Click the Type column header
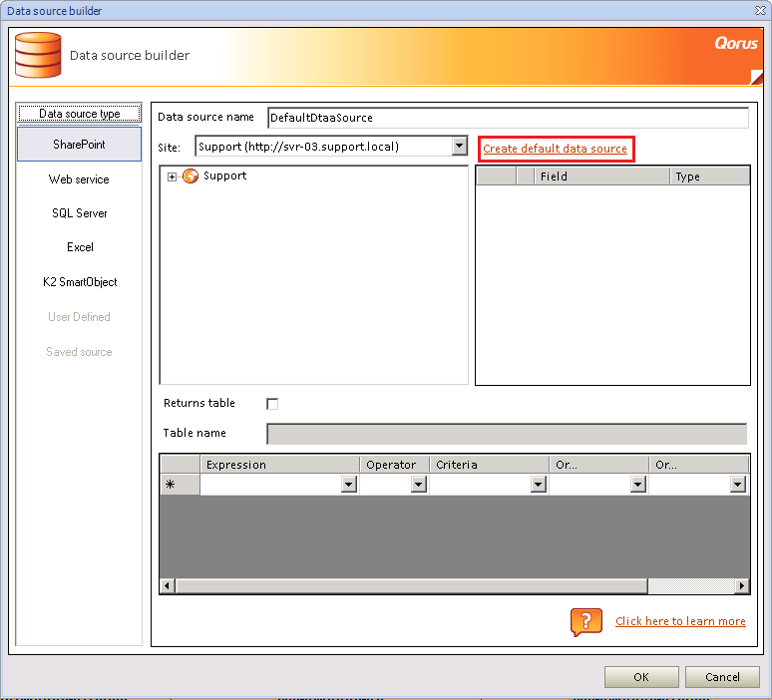The width and height of the screenshot is (772, 700). pyautogui.click(x=709, y=176)
